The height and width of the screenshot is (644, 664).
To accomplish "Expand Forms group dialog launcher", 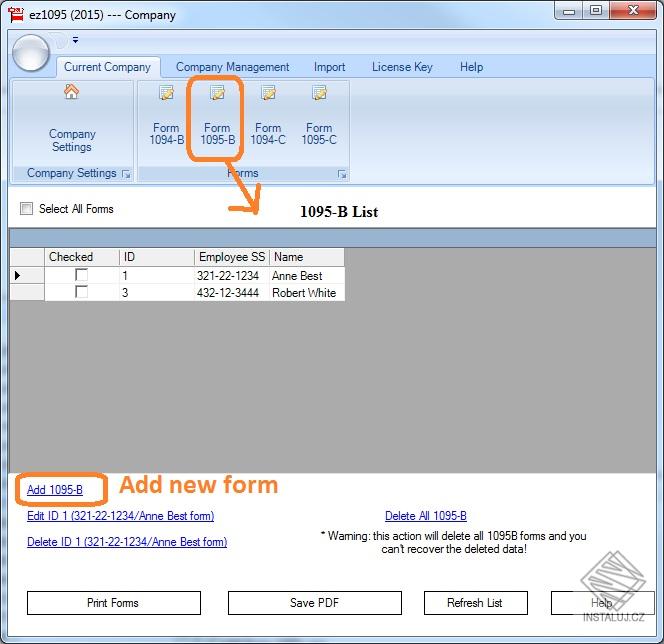I will 342,174.
